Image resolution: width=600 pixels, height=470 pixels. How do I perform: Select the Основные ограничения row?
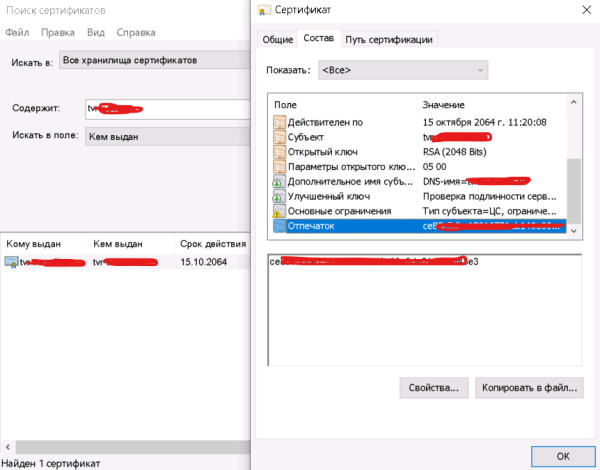[x=419, y=211]
